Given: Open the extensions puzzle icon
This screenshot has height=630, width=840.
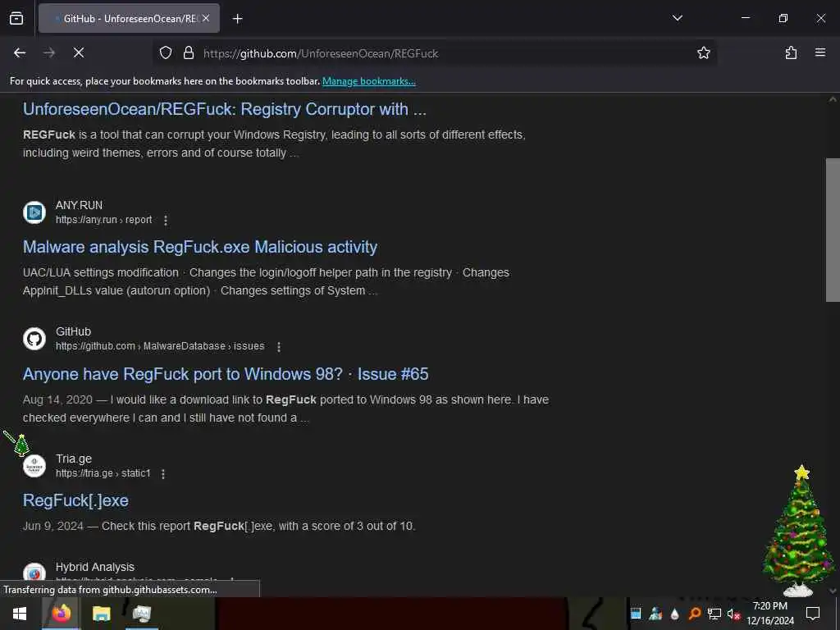Looking at the screenshot, I should point(791,52).
